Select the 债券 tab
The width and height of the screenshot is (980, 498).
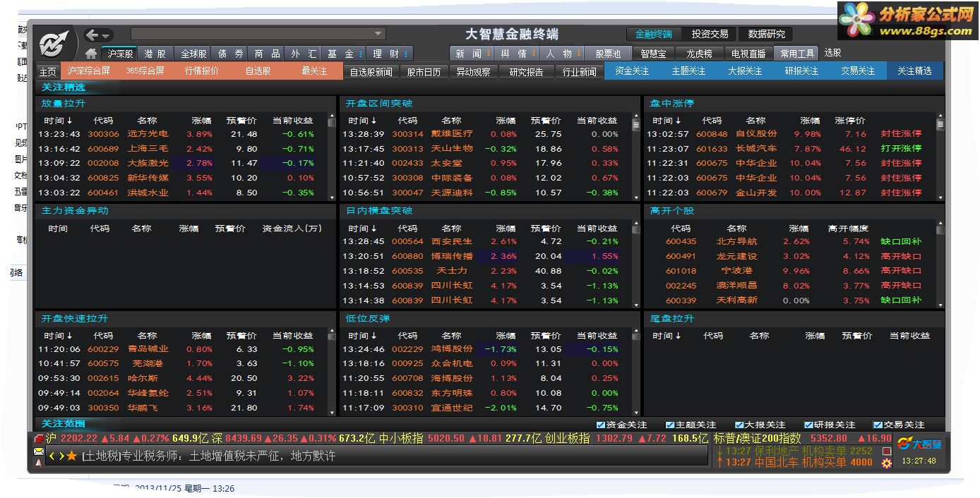point(230,54)
